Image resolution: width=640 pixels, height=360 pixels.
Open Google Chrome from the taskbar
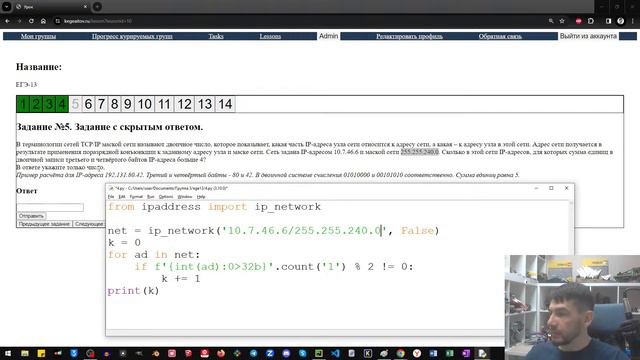click(x=400, y=353)
